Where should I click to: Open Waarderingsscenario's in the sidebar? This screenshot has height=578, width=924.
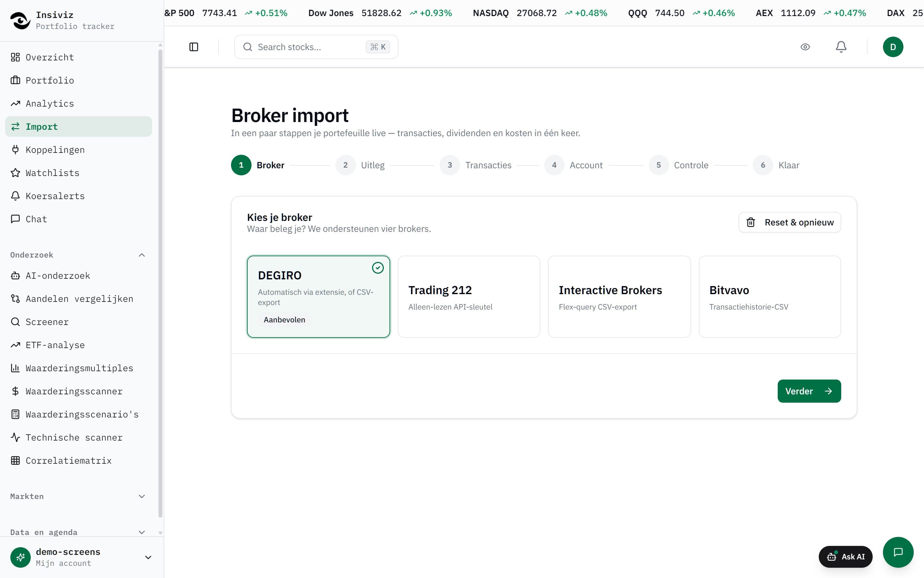(x=78, y=414)
